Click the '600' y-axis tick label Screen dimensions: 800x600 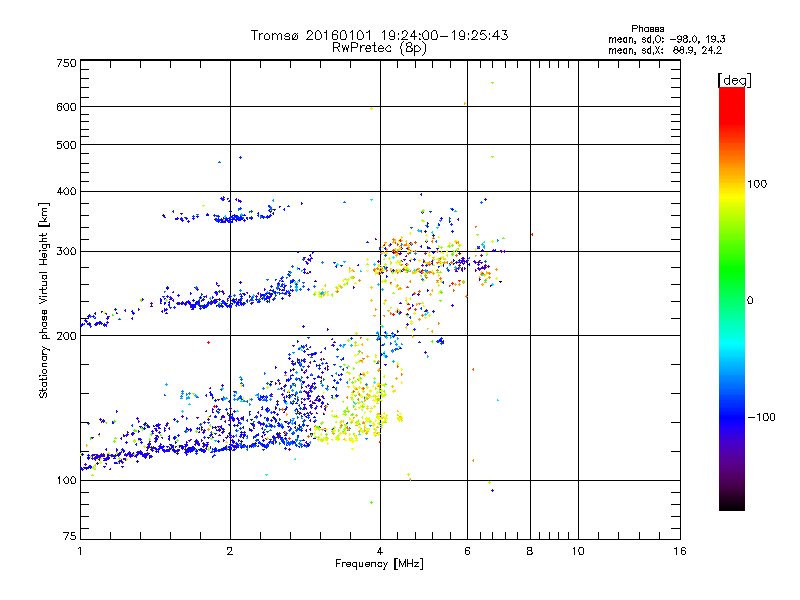coord(66,107)
